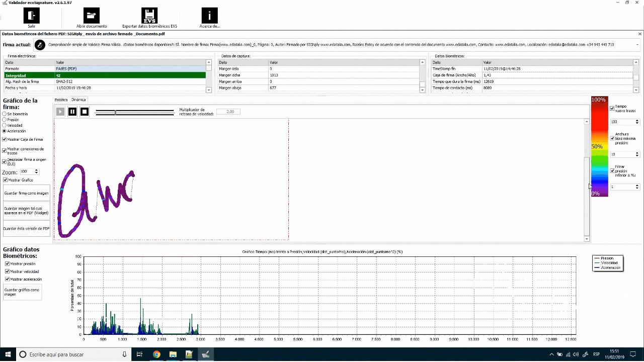Viewport: 644px width, 362px height.
Task: Toggle Mostrar conexiones de trazos checkbox
Action: pos(5,150)
